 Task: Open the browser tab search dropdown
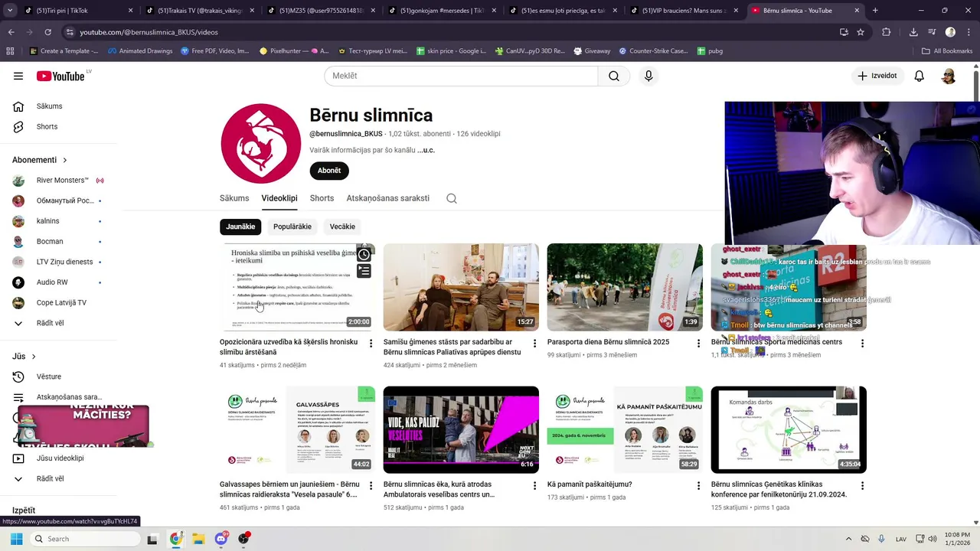coord(11,11)
